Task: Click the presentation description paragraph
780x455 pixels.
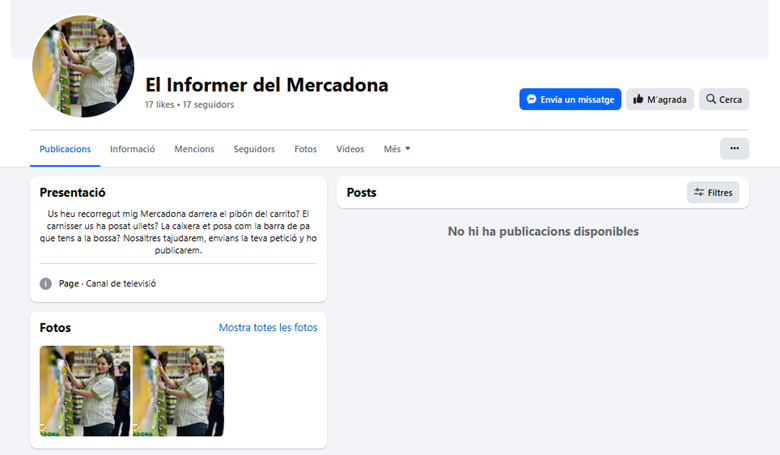Action: click(x=178, y=232)
